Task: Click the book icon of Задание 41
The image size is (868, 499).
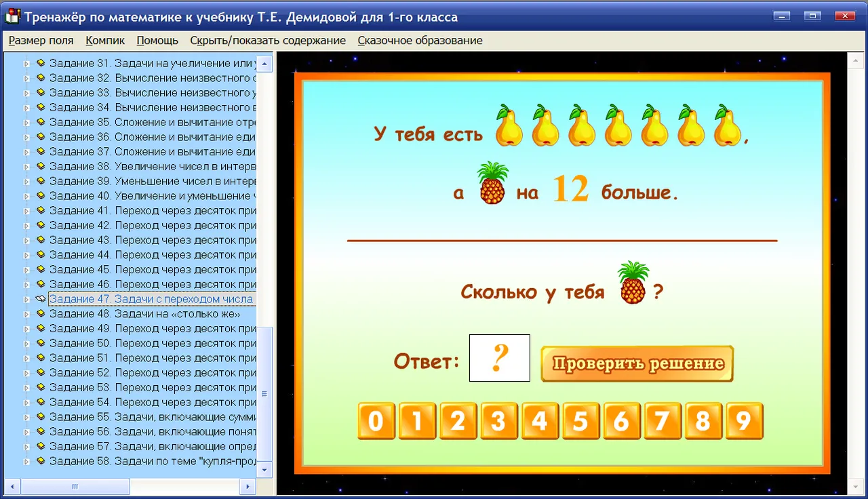Action: [41, 211]
